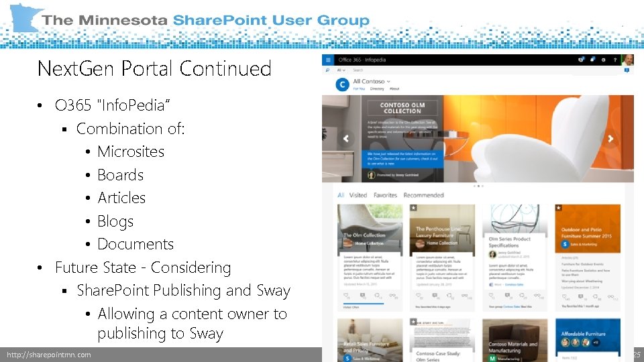
Task: Click the carousel pagination dots
Action: [x=478, y=186]
